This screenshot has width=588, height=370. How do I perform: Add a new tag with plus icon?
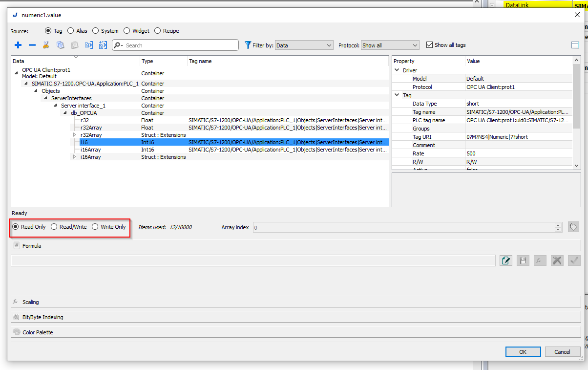(18, 45)
